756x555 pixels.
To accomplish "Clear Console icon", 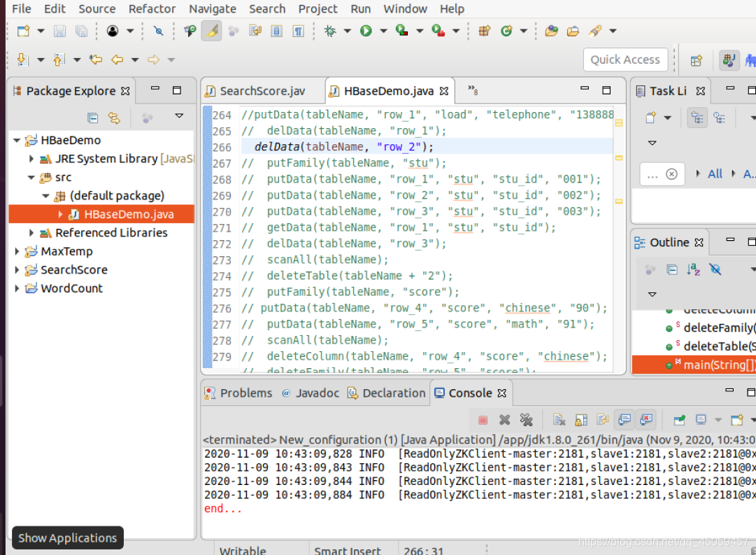I will point(559,420).
